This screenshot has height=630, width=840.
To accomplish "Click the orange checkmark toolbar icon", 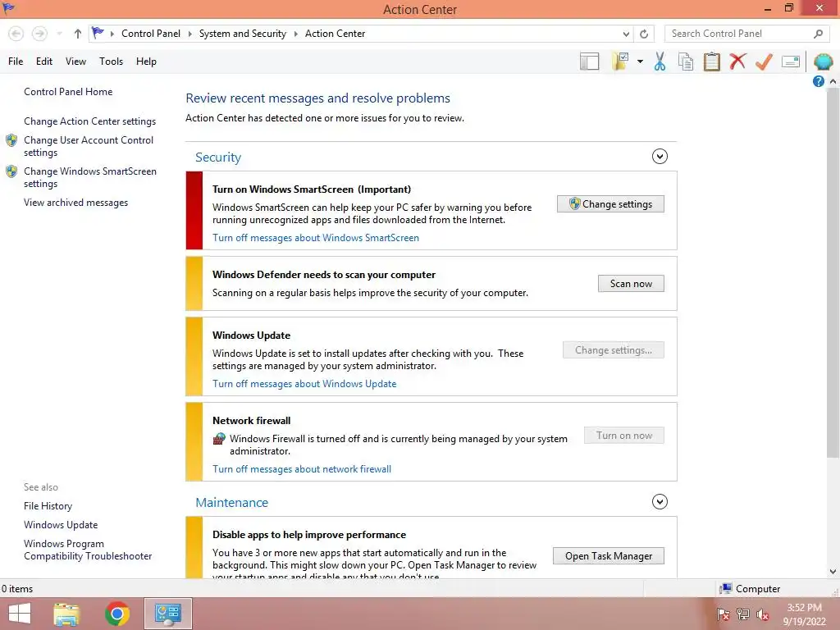I will click(x=764, y=62).
